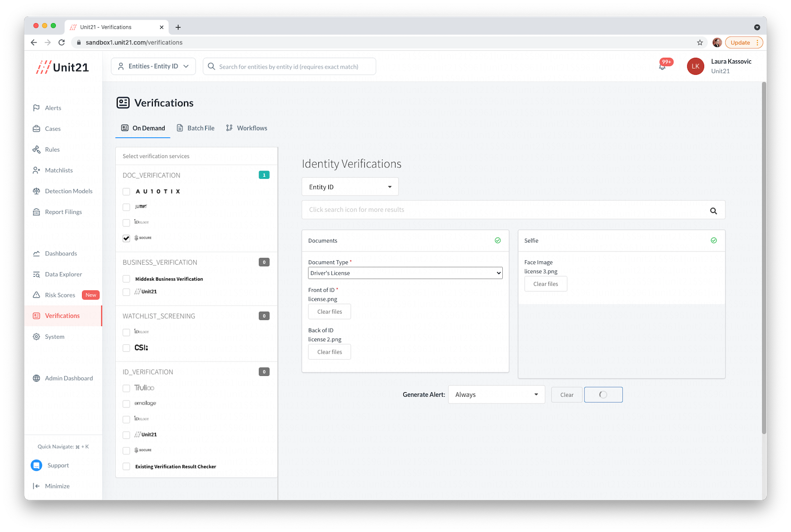Check Unit21 under BUSINESS_VERIFICATION
791x532 pixels.
click(127, 292)
